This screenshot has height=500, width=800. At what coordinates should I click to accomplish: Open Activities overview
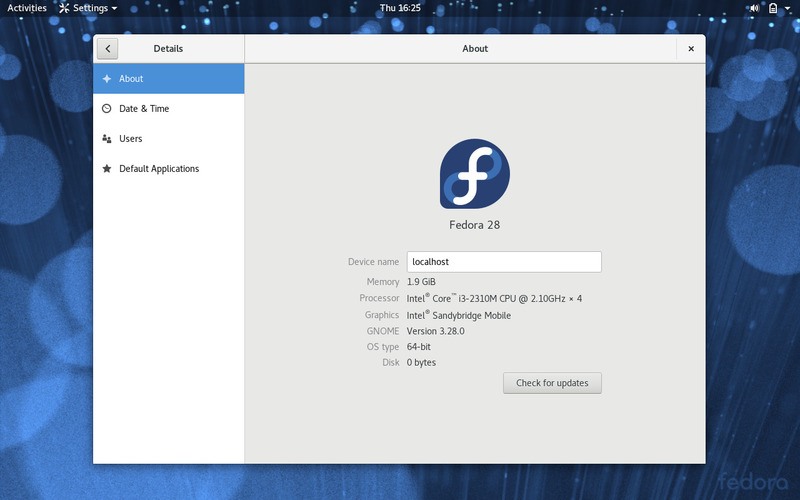(27, 8)
